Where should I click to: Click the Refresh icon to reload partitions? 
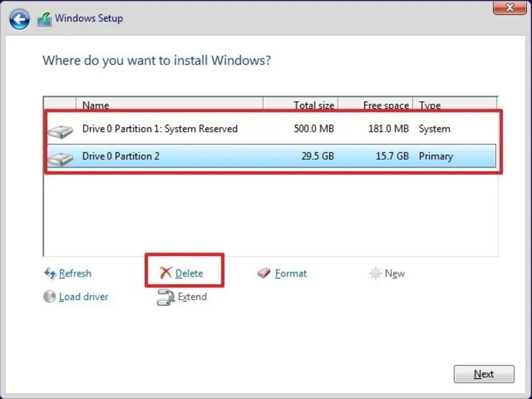(x=50, y=273)
